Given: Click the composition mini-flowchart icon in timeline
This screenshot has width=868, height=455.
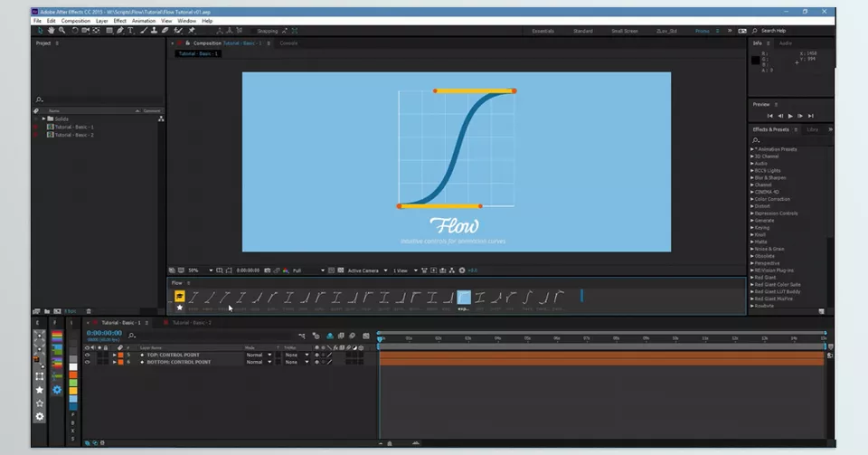Looking at the screenshot, I should 302,336.
